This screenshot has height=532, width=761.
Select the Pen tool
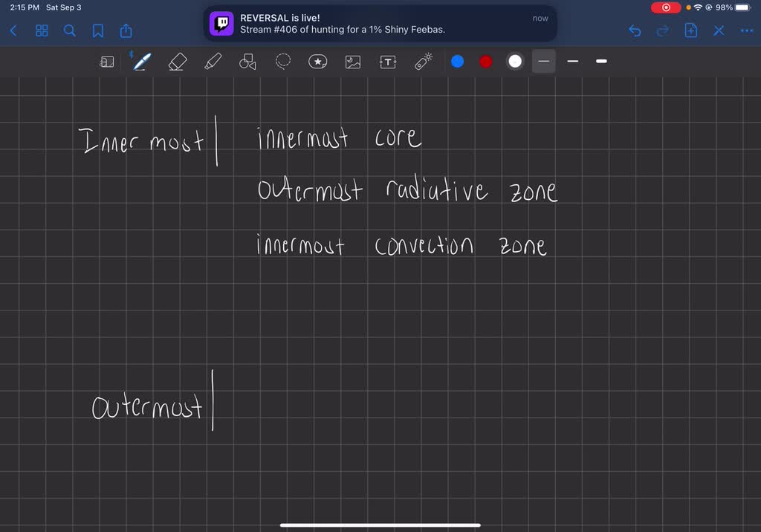142,62
